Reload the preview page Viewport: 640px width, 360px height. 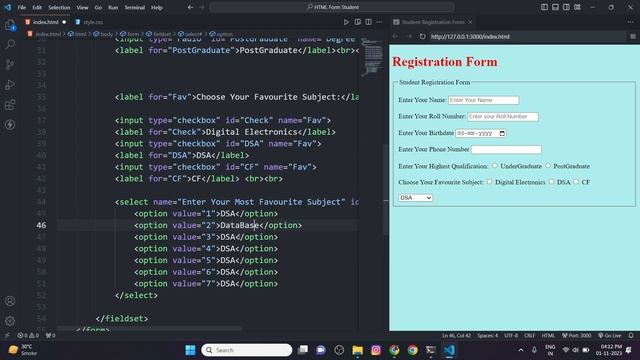coord(422,36)
